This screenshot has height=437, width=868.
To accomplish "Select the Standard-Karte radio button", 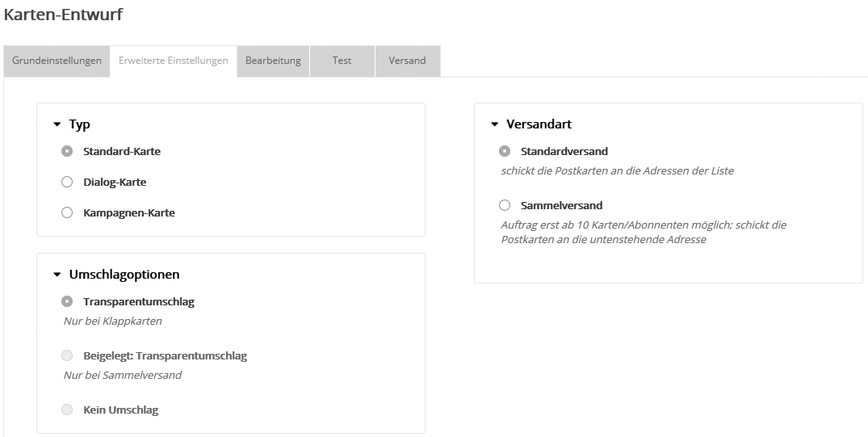I will [67, 151].
